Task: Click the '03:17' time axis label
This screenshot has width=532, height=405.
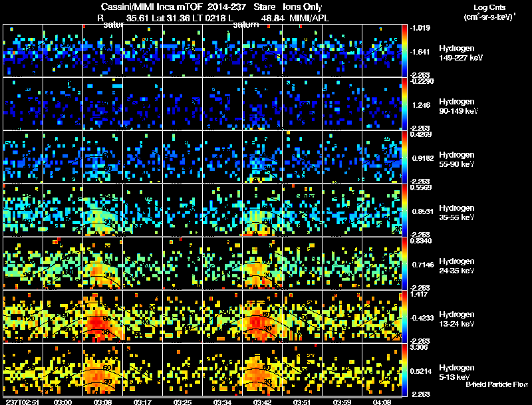Action: [x=142, y=402]
